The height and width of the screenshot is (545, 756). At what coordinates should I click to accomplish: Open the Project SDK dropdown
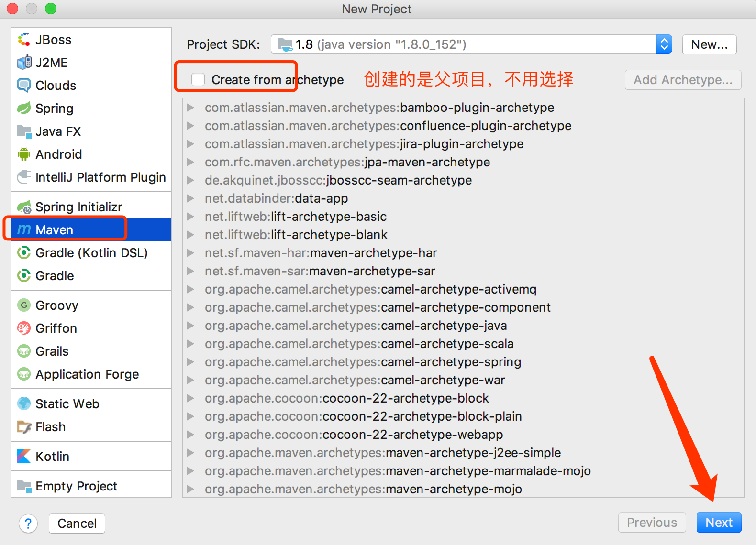[471, 44]
